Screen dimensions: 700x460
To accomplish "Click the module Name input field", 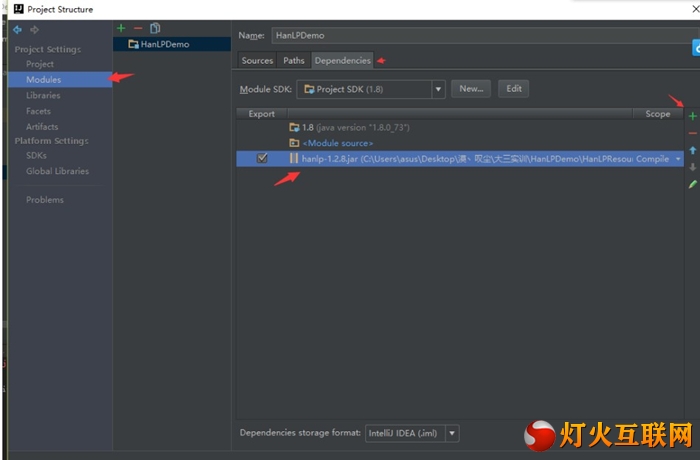I will coord(485,35).
